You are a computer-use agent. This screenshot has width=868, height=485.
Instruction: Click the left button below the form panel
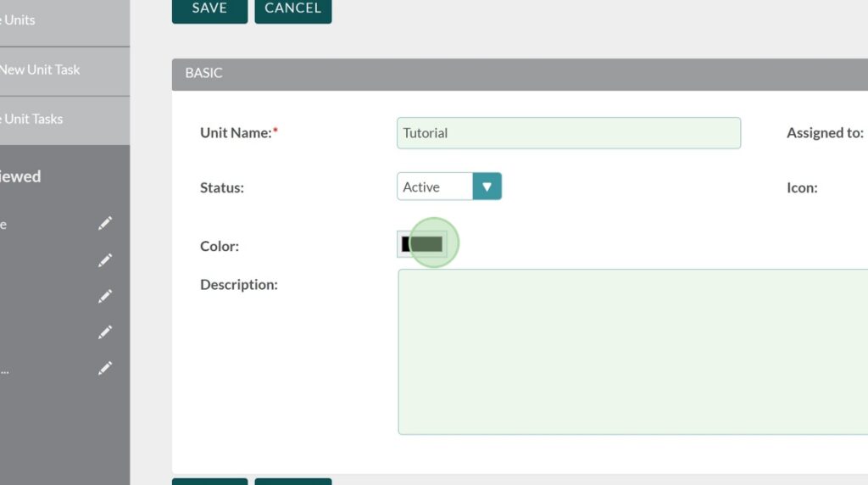[x=209, y=482]
